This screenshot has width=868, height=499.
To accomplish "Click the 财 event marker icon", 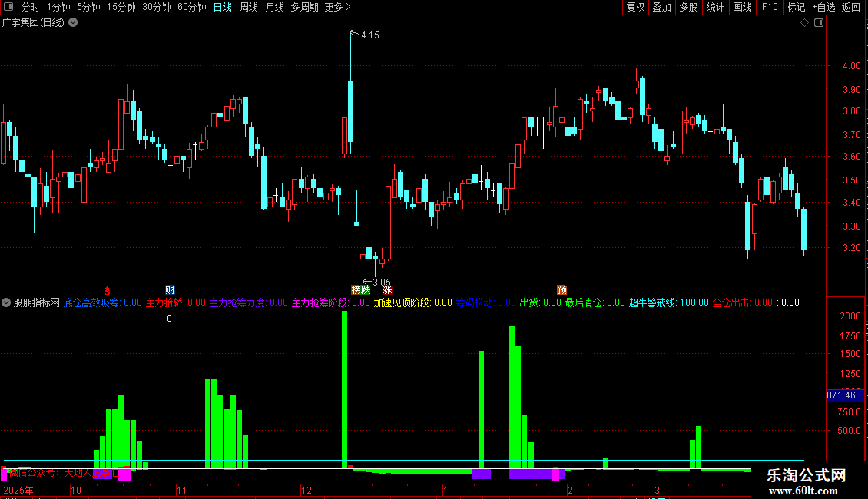I will pyautogui.click(x=170, y=290).
